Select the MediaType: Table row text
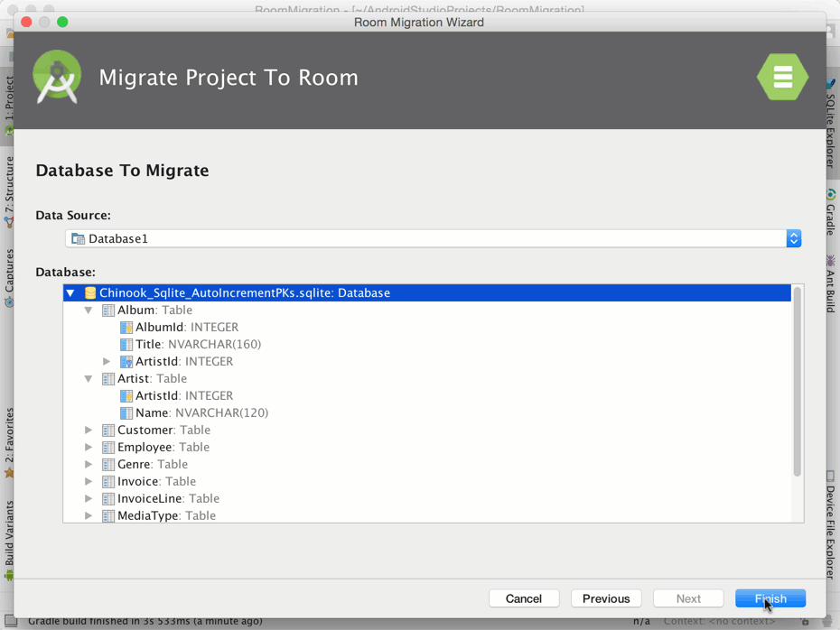The width and height of the screenshot is (840, 630). click(x=166, y=515)
